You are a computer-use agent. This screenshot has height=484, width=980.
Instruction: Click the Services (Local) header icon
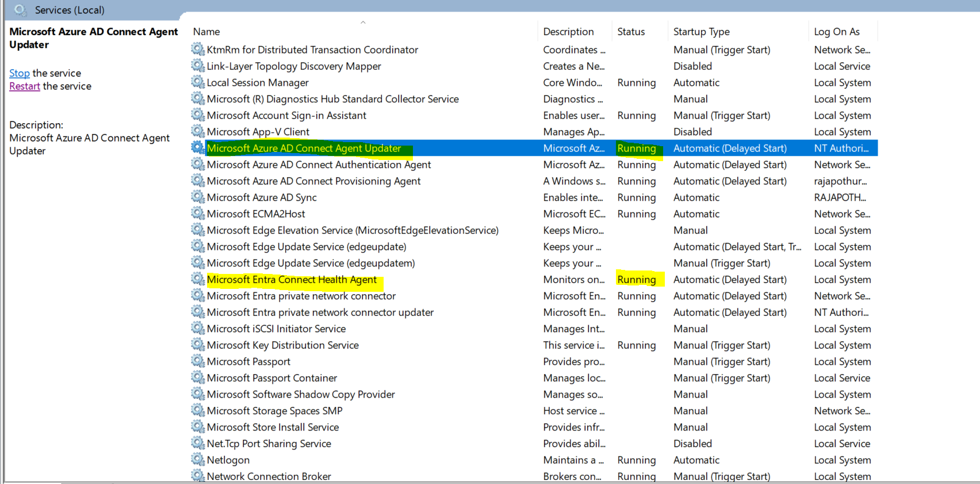[x=21, y=10]
